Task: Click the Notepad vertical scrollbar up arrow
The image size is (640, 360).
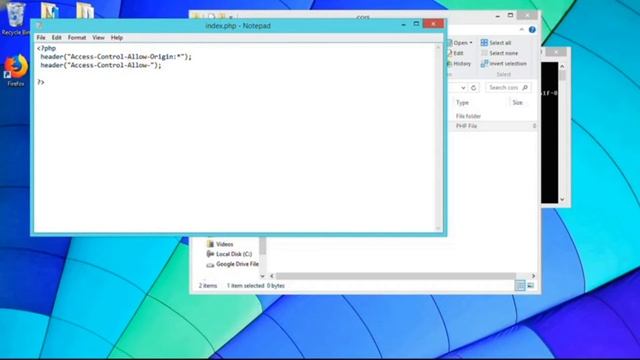Action: pos(438,47)
